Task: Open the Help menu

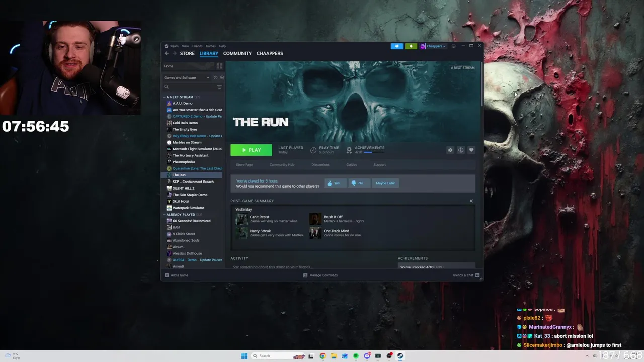Action: click(222, 46)
